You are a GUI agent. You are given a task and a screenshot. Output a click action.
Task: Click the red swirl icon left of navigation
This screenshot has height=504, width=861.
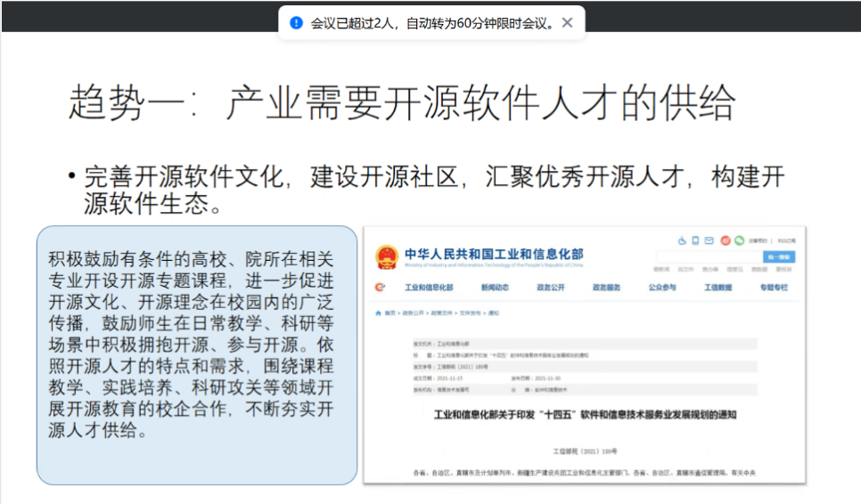click(x=381, y=288)
